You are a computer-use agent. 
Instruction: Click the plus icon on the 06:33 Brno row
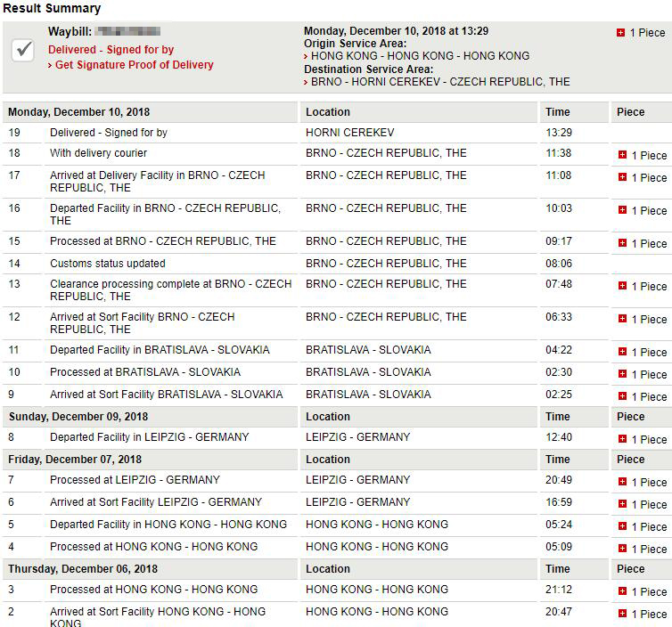[x=622, y=319]
